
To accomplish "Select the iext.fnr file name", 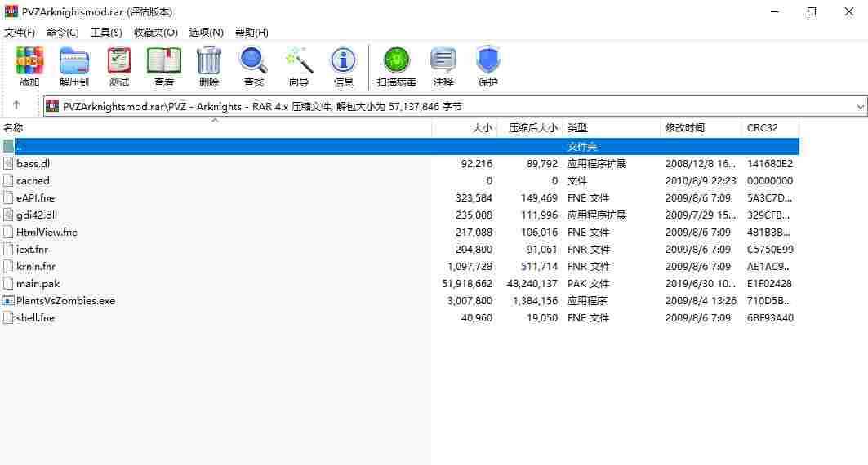I will [x=32, y=250].
